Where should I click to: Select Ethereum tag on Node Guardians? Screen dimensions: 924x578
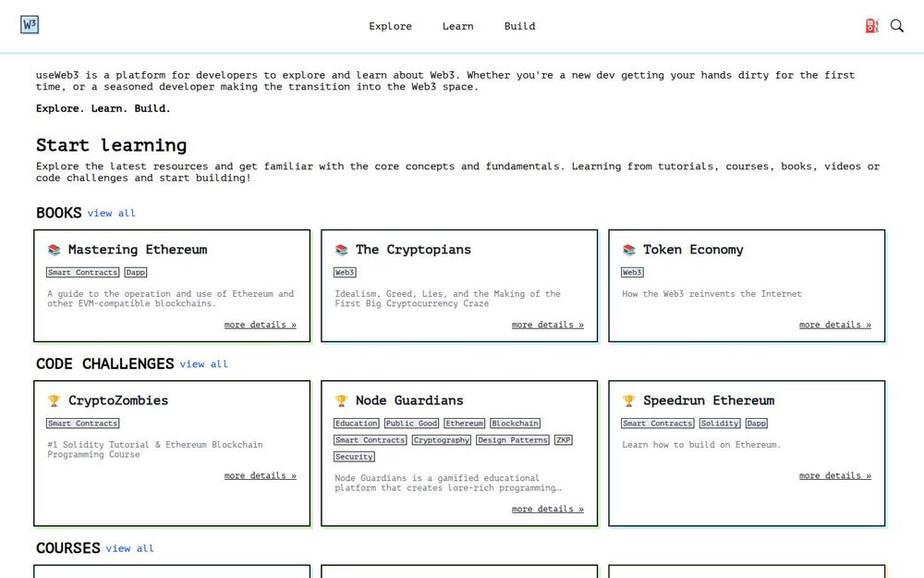point(465,424)
